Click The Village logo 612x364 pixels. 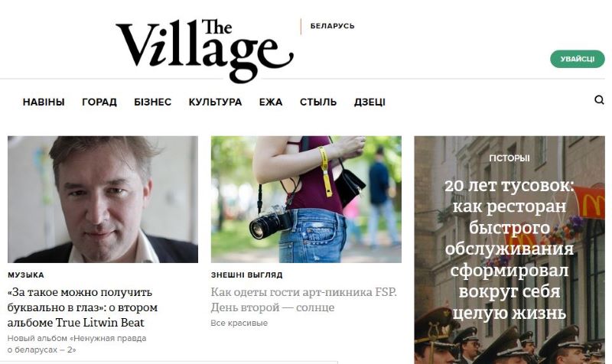point(205,50)
